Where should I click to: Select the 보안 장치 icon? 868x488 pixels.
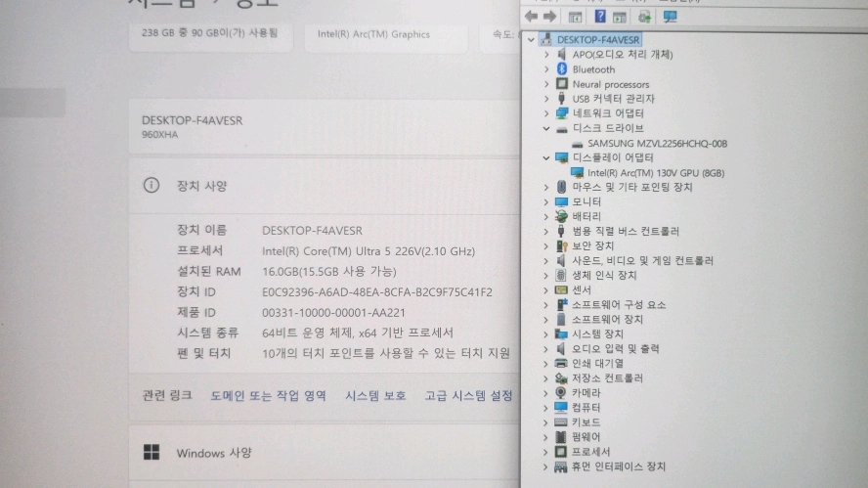[x=561, y=245]
